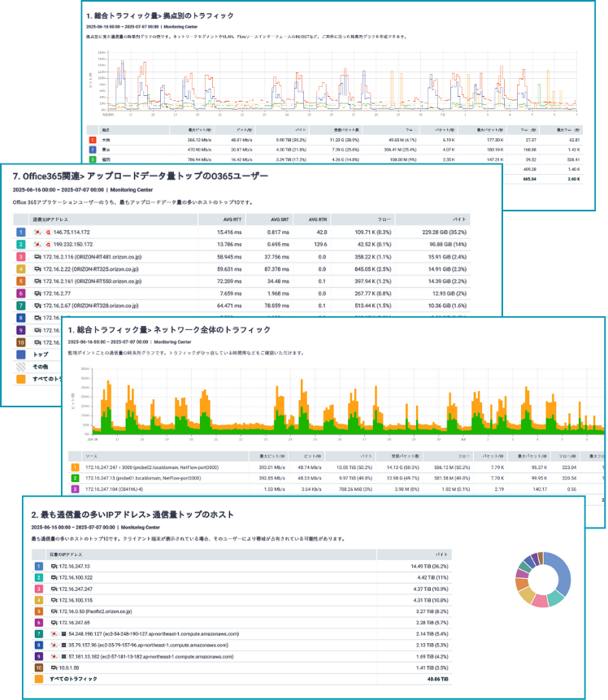Click the Japan flag icon beside 57.181.13.182
The width and height of the screenshot is (608, 700).
point(54,657)
